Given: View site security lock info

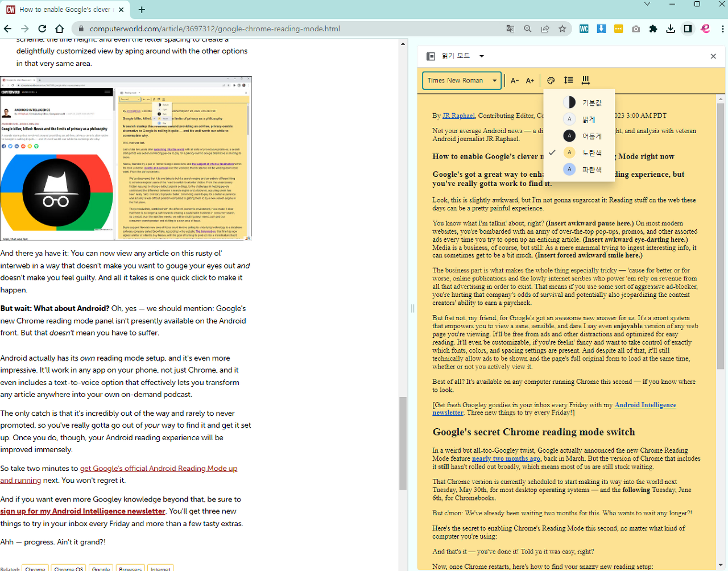Looking at the screenshot, I should [81, 28].
